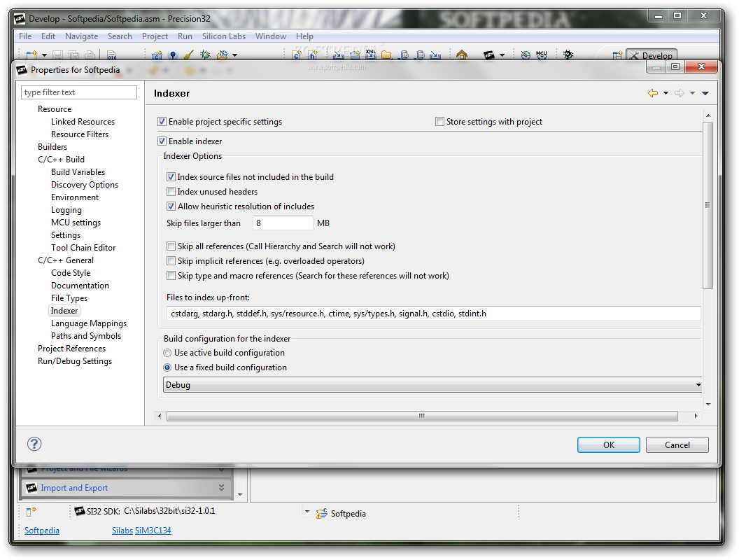739x560 pixels.
Task: Select Use active build configuration radio
Action: point(167,353)
